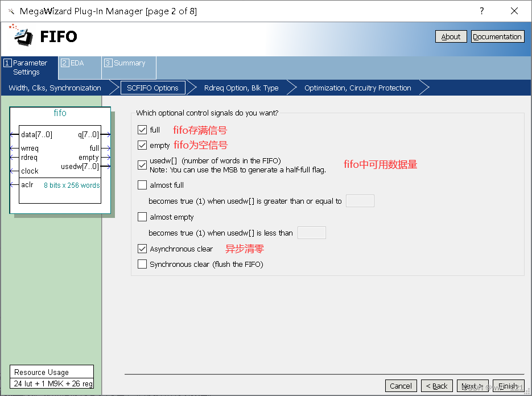532x396 pixels.
Task: Click the FIFO chip logo image
Action: tap(20, 37)
